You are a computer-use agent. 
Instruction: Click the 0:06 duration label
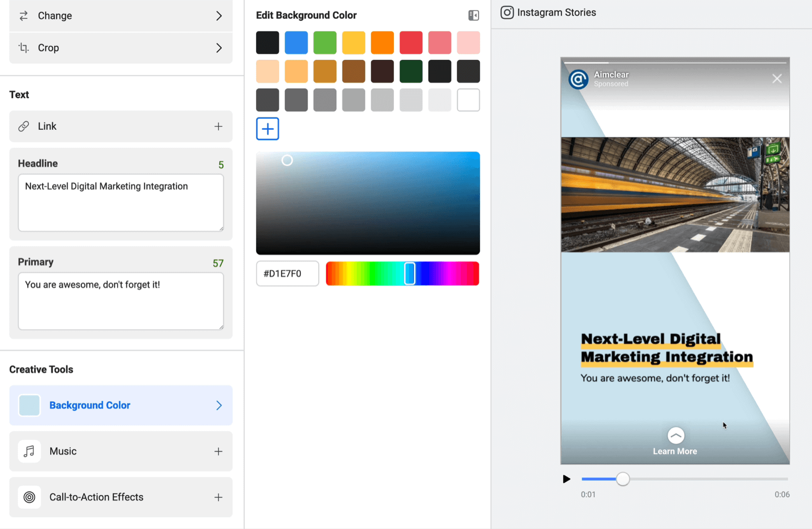782,495
